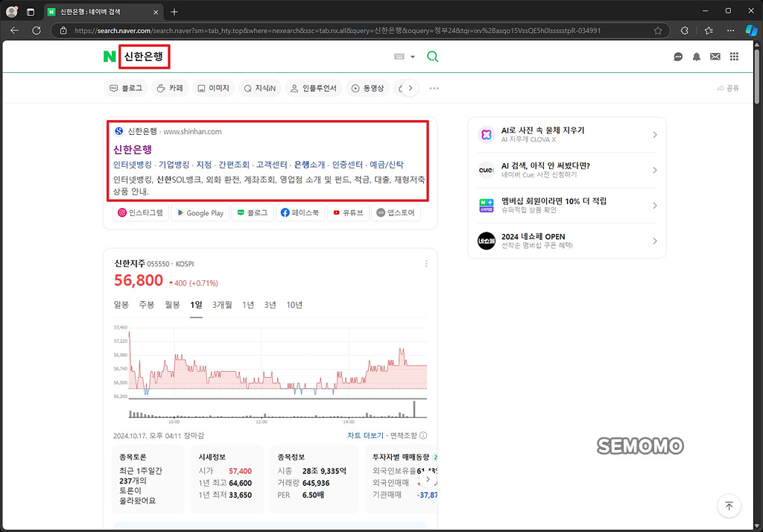Open the stock card three-dot menu

click(426, 263)
